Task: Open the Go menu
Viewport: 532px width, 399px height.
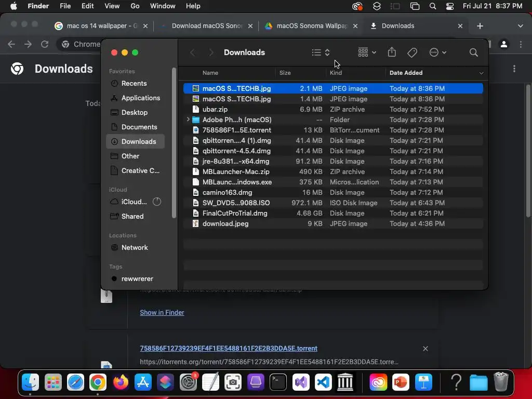Action: point(135,6)
